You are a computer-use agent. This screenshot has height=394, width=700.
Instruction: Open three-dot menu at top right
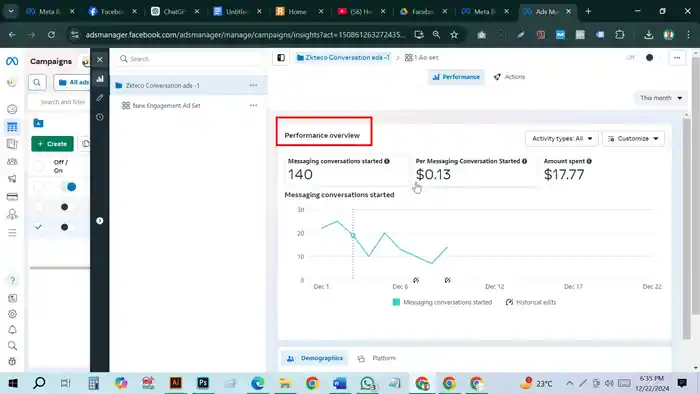(677, 58)
